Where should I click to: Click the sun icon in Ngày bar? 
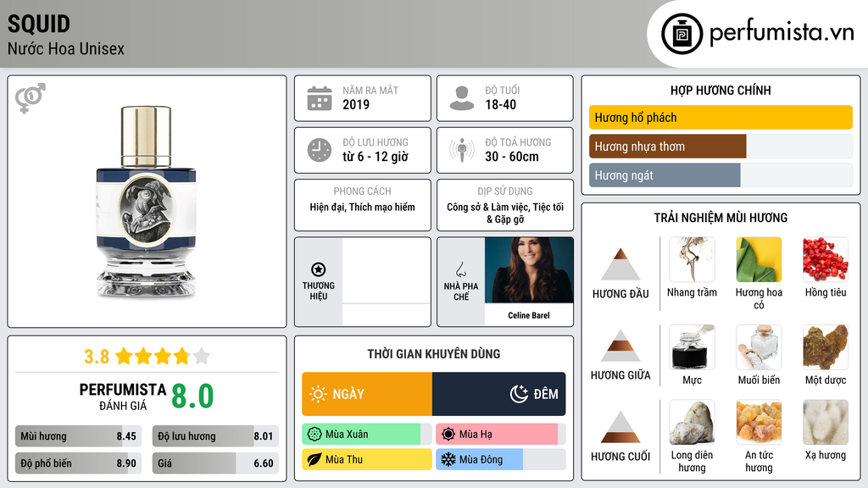point(319,394)
